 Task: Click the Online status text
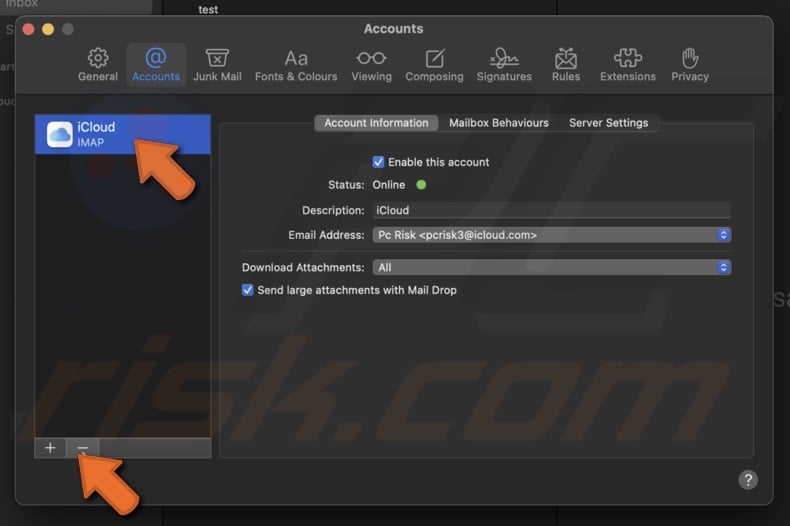click(388, 185)
